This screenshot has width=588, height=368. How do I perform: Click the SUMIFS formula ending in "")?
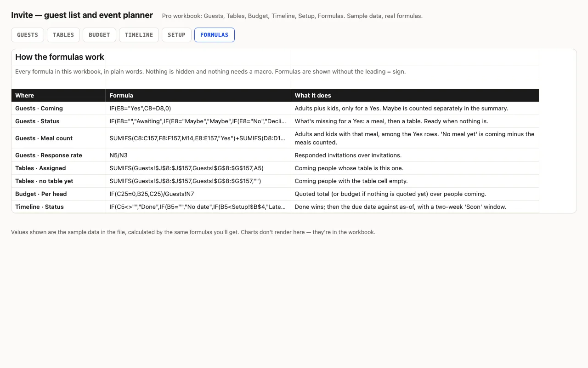tap(198, 181)
